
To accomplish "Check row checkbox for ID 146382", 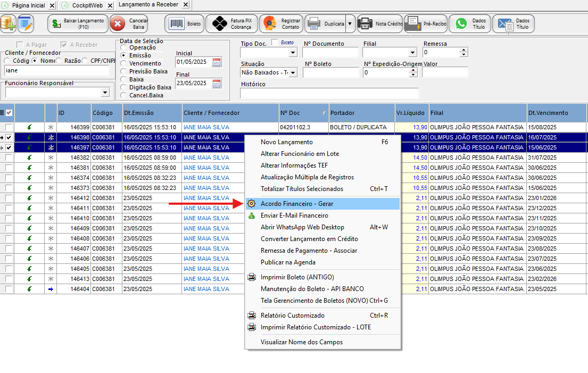I will (9, 158).
